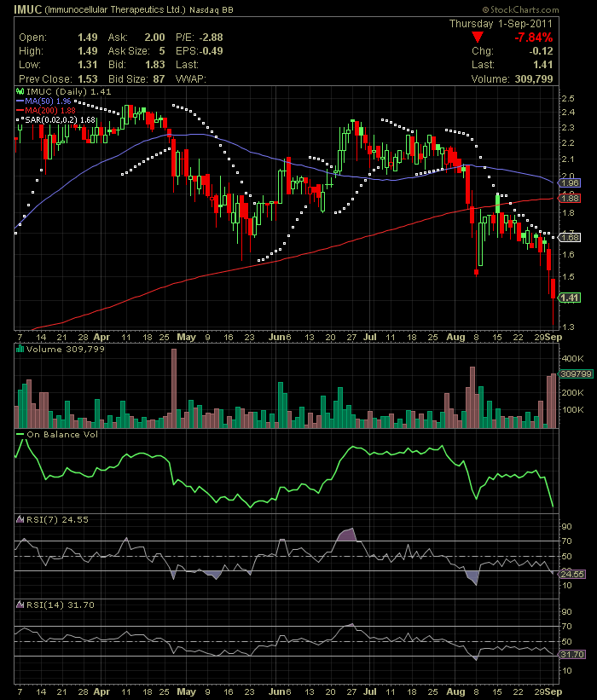Select the Bid Size value 87

click(159, 79)
